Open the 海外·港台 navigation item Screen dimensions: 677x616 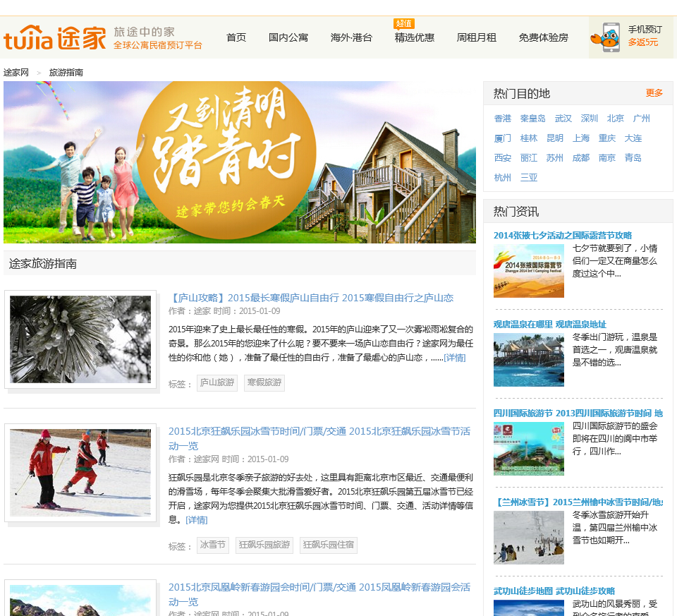tap(351, 37)
